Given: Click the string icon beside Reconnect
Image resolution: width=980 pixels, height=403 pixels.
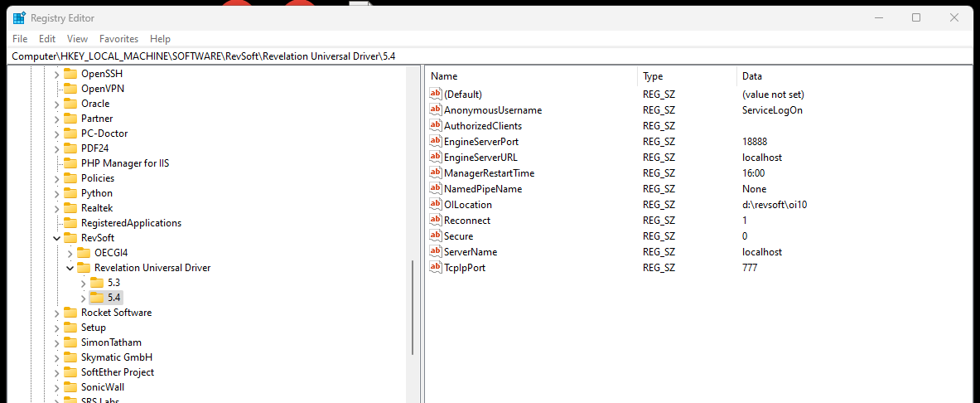Looking at the screenshot, I should pyautogui.click(x=436, y=221).
